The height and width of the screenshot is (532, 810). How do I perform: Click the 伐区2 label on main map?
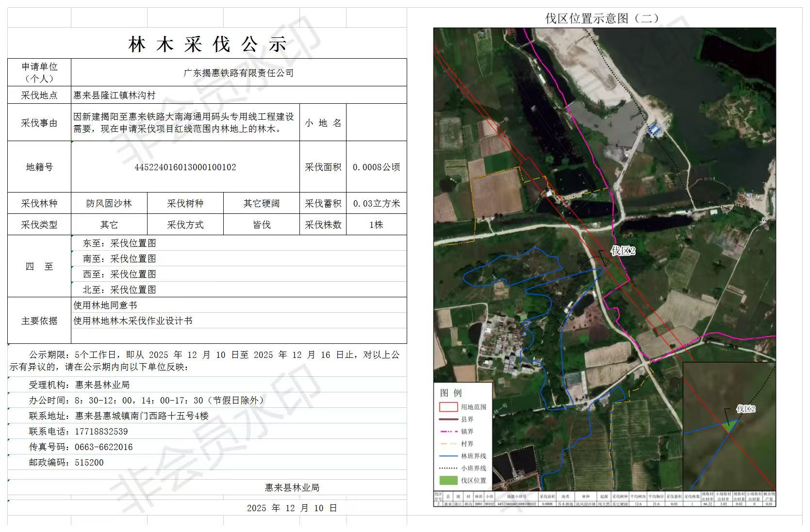click(x=623, y=251)
